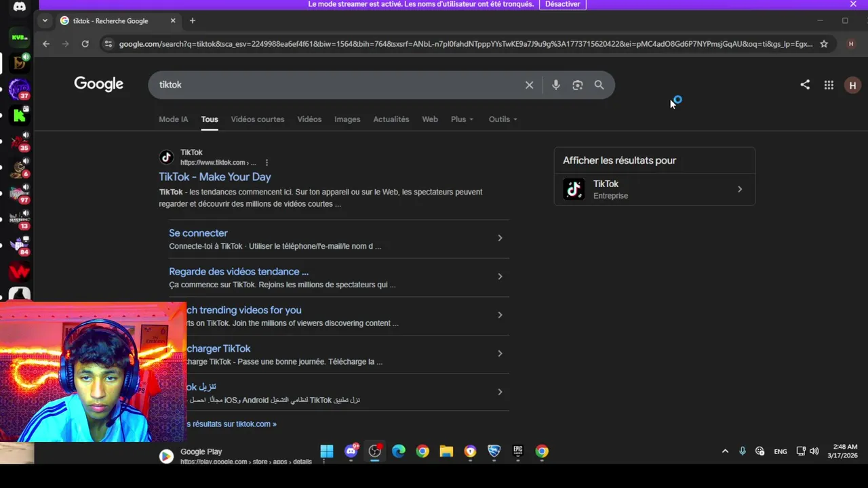
Task: Open OBS Studio from the taskbar
Action: coord(375,451)
